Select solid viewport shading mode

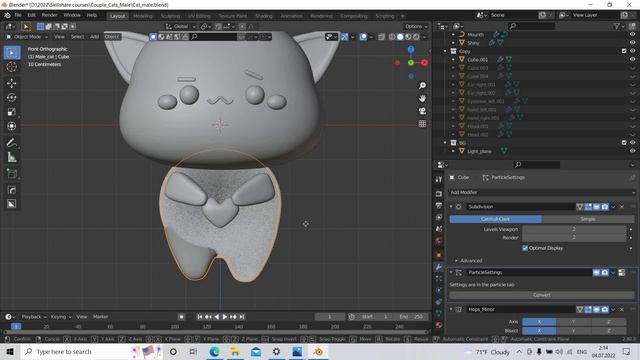pyautogui.click(x=400, y=37)
